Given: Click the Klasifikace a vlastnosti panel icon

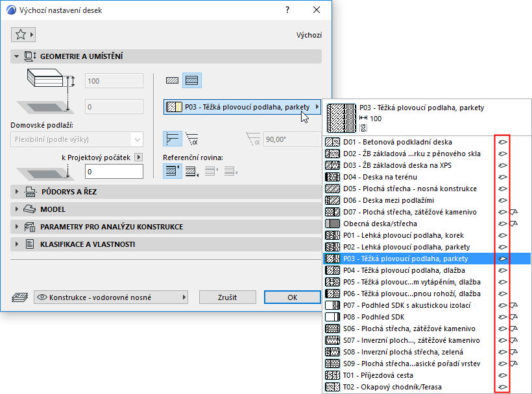Looking at the screenshot, I should click(30, 244).
